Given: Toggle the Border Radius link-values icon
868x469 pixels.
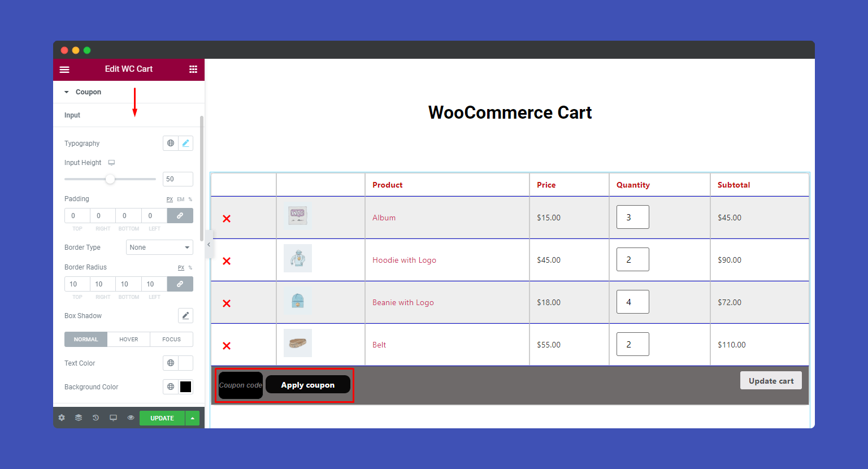Looking at the screenshot, I should pyautogui.click(x=180, y=284).
